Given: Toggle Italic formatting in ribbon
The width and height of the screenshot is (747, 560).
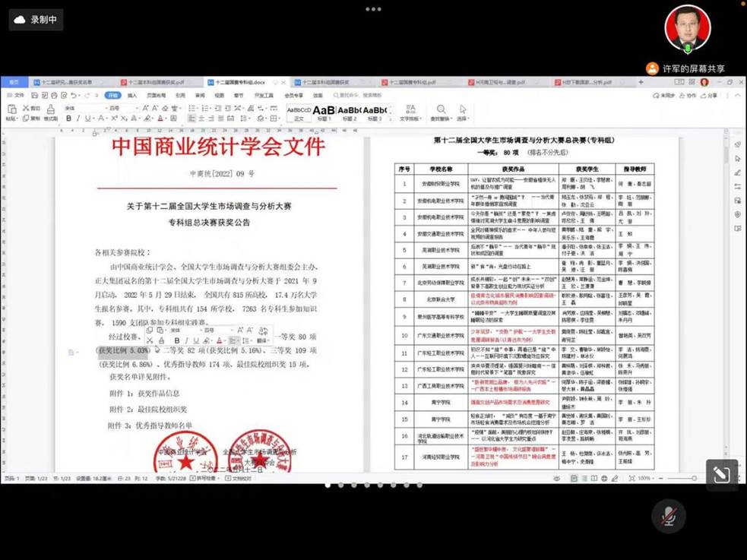Looking at the screenshot, I should point(78,119).
